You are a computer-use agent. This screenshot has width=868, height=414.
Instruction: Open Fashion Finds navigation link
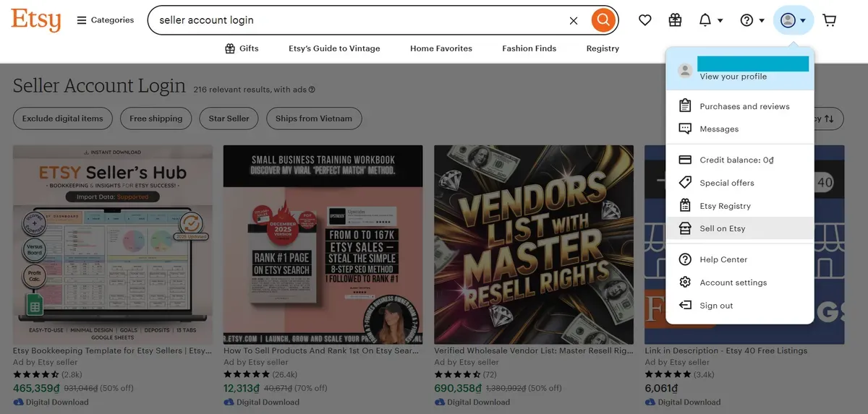tap(529, 48)
